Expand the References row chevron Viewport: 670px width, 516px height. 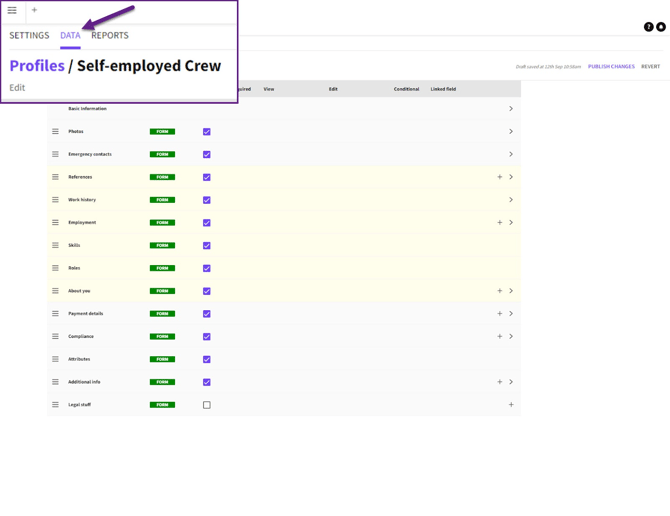tap(511, 177)
